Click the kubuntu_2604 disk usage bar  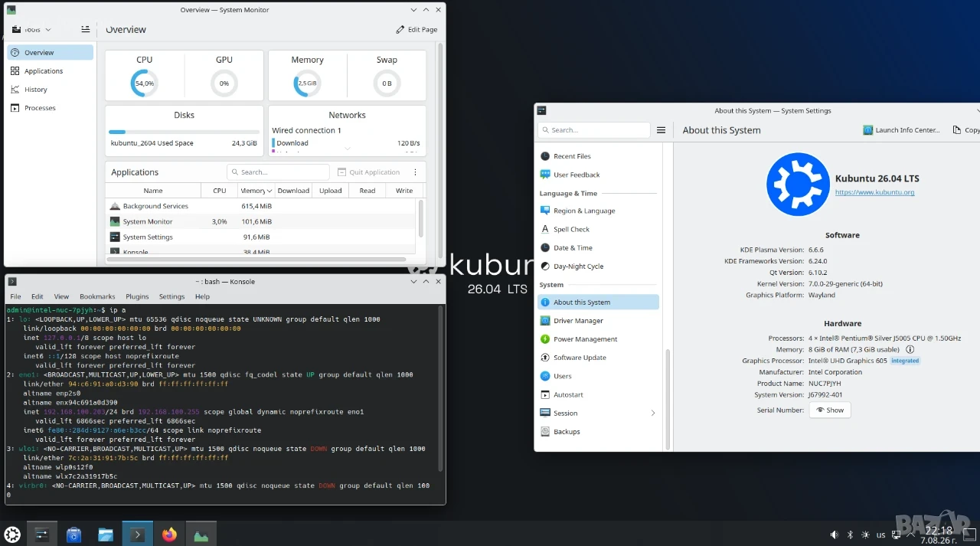[184, 132]
